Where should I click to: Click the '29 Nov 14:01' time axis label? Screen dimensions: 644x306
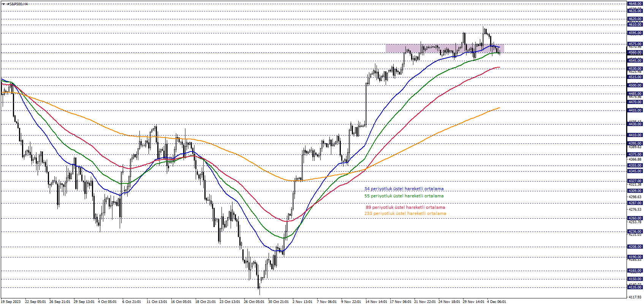(473, 302)
